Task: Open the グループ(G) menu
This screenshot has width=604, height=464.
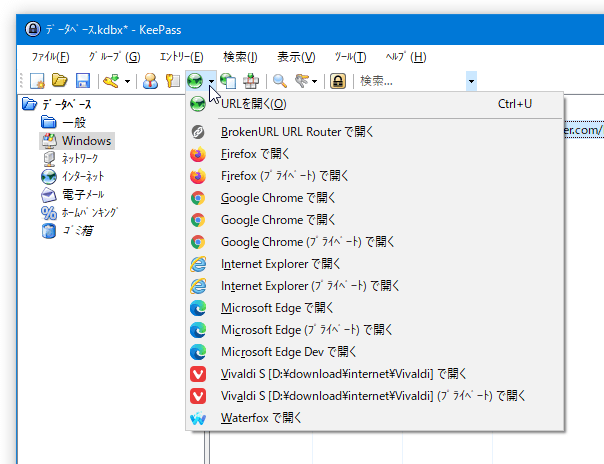Action: (x=114, y=57)
